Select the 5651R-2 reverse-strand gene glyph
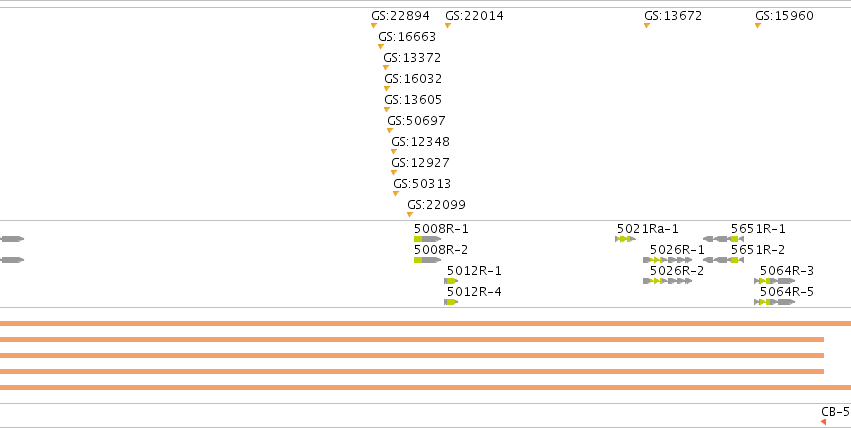 [723, 260]
